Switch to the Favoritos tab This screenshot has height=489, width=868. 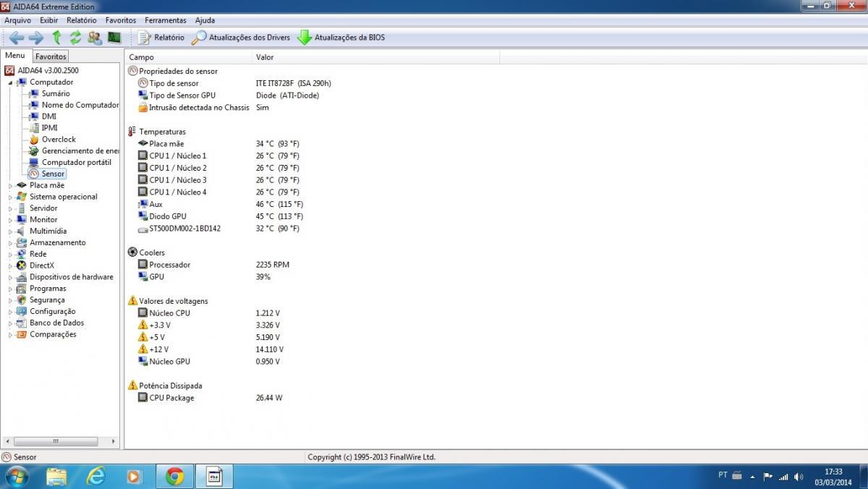click(51, 56)
